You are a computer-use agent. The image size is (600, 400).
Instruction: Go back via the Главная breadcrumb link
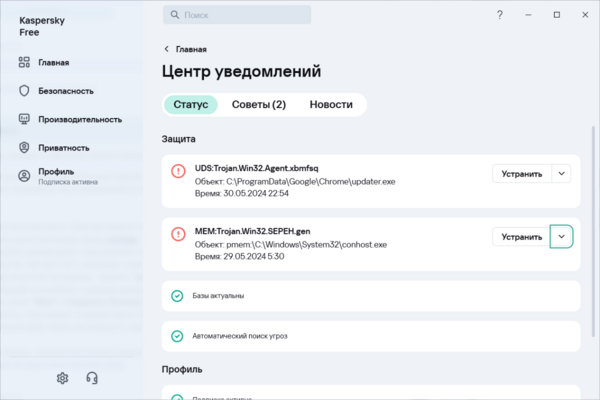coord(191,49)
